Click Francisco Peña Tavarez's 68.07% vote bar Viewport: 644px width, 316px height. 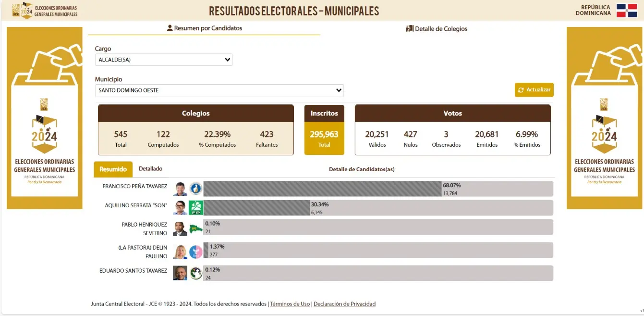[322, 189]
